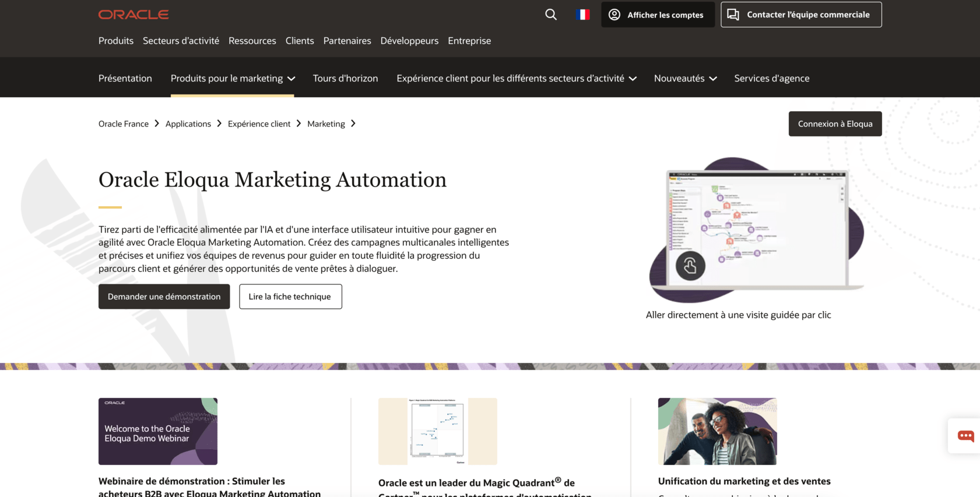Click Lire la fiche technique button

290,297
